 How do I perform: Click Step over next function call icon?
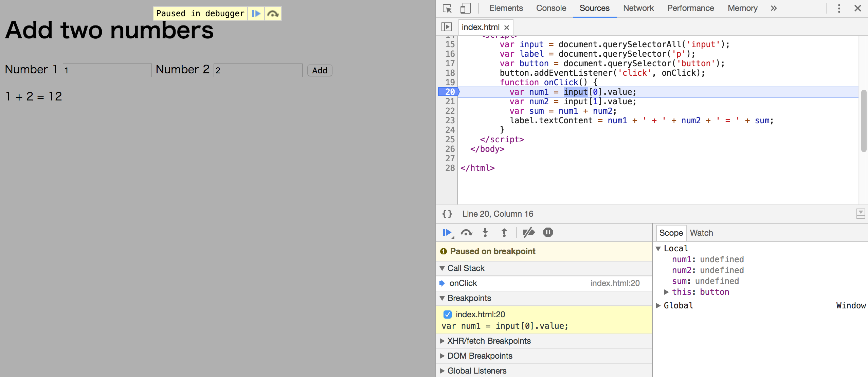coord(466,233)
